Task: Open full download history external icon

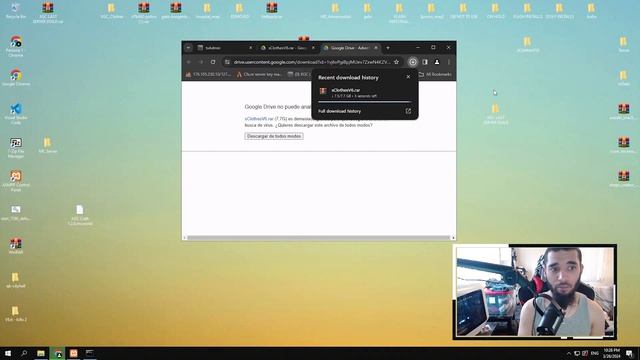Action: 408,111
